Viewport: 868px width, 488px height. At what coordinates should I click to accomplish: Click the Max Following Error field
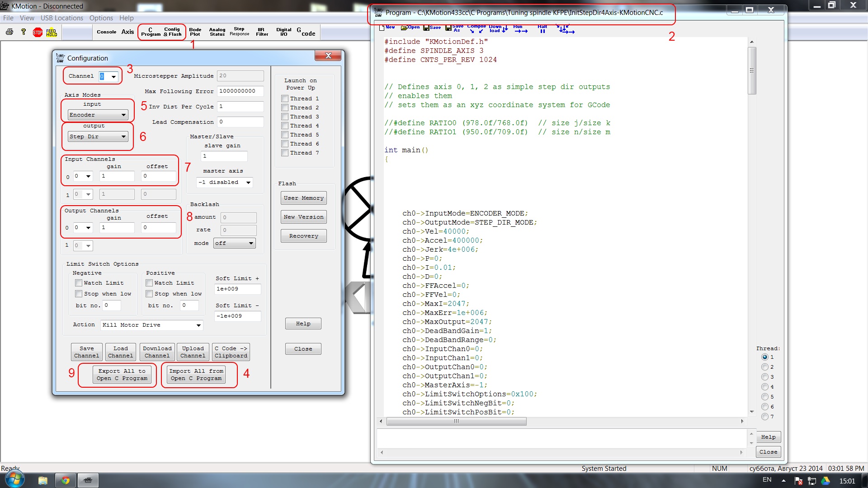click(240, 91)
